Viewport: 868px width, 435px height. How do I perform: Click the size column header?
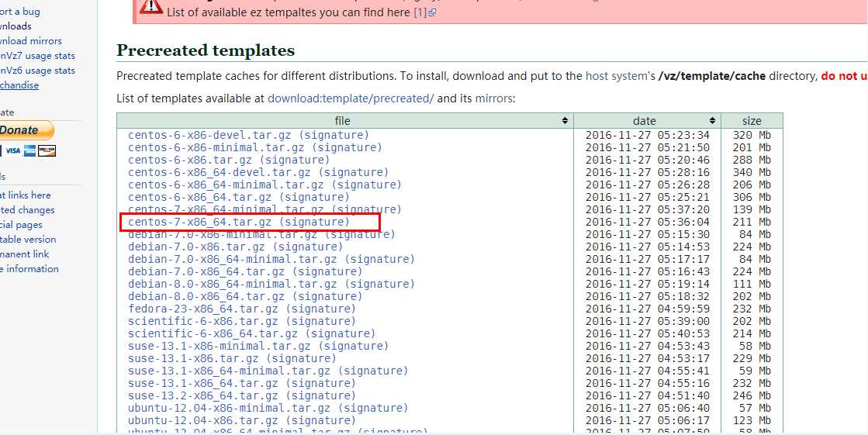pyautogui.click(x=751, y=121)
